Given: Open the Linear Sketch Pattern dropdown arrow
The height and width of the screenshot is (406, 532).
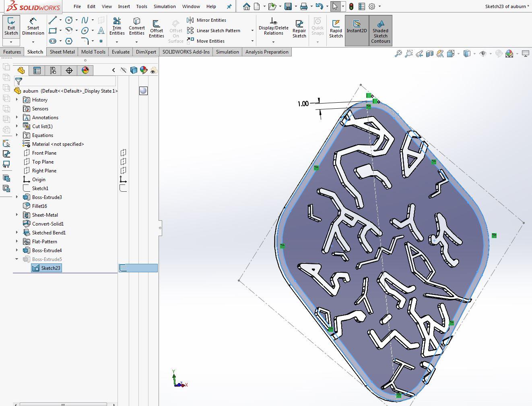Looking at the screenshot, I should coord(252,31).
